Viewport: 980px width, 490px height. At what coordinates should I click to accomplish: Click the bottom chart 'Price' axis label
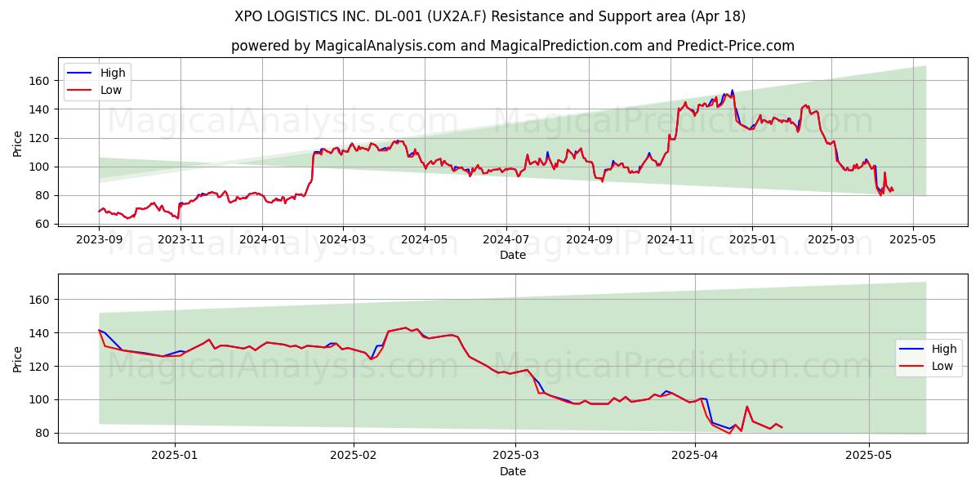point(18,359)
